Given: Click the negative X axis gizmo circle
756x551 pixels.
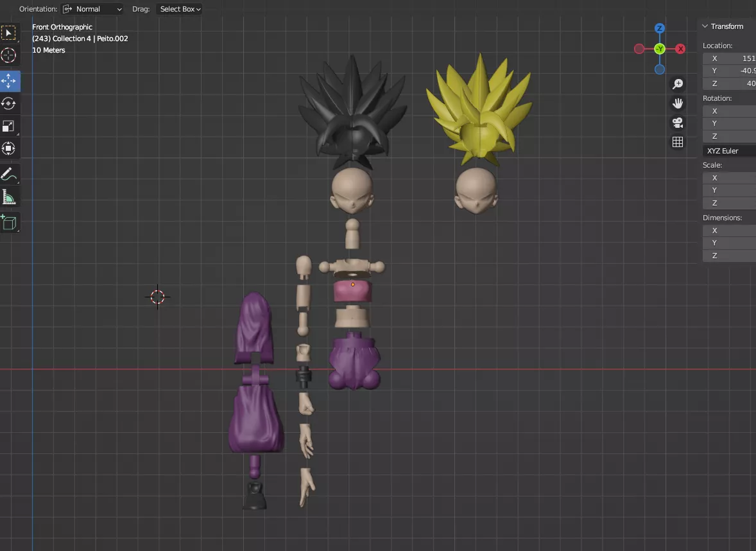Looking at the screenshot, I should 639,49.
